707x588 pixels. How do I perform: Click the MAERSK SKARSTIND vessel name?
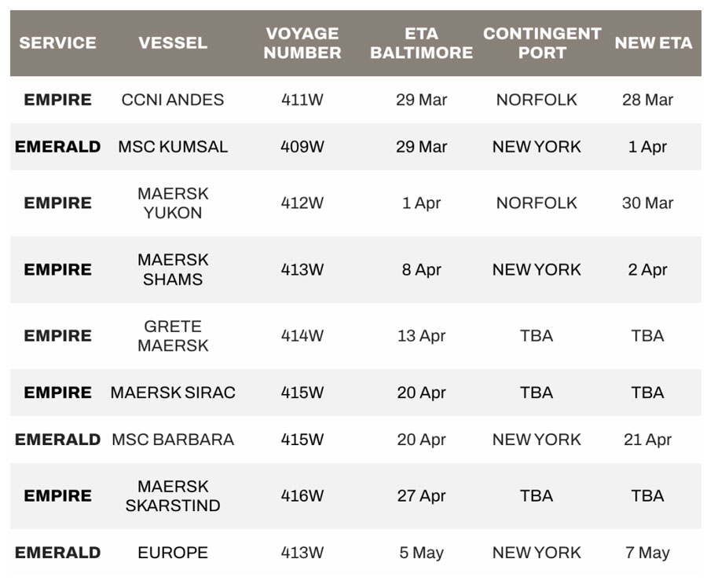point(173,495)
